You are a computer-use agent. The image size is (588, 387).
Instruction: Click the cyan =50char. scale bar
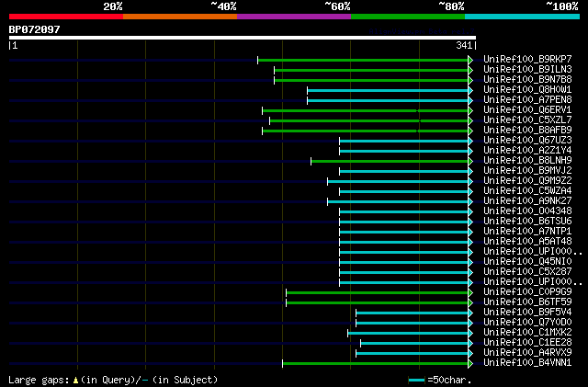(416, 381)
